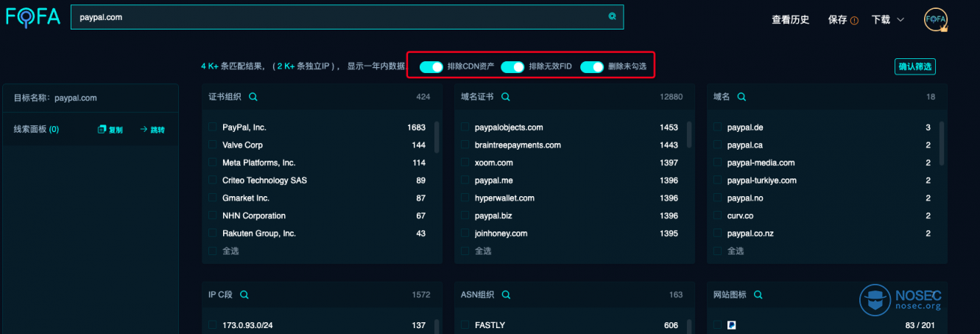
Task: Click the 确认筛选 button
Action: pyautogui.click(x=915, y=67)
